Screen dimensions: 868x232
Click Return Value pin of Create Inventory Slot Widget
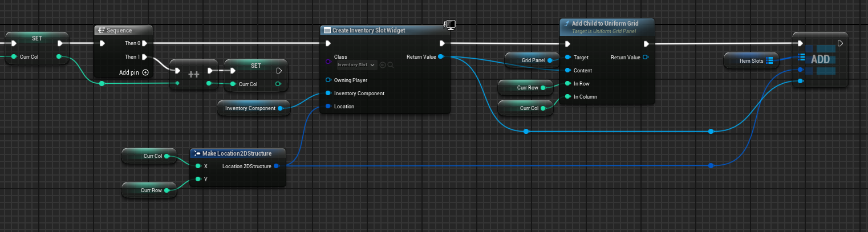coord(441,57)
